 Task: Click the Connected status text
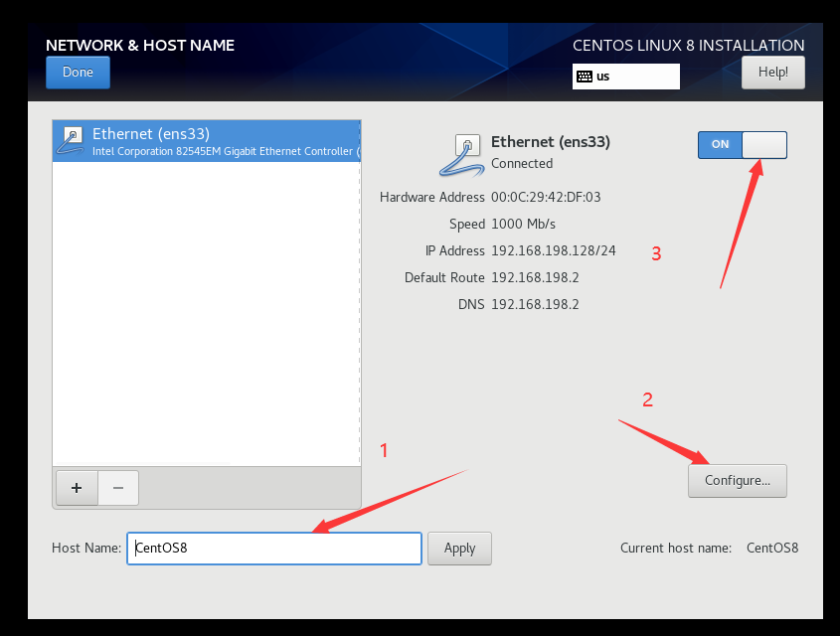coord(522,163)
